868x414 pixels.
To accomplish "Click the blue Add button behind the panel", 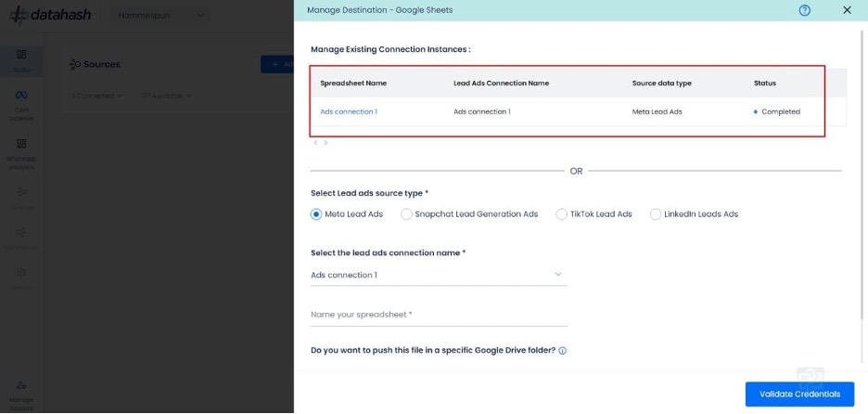I will 278,64.
